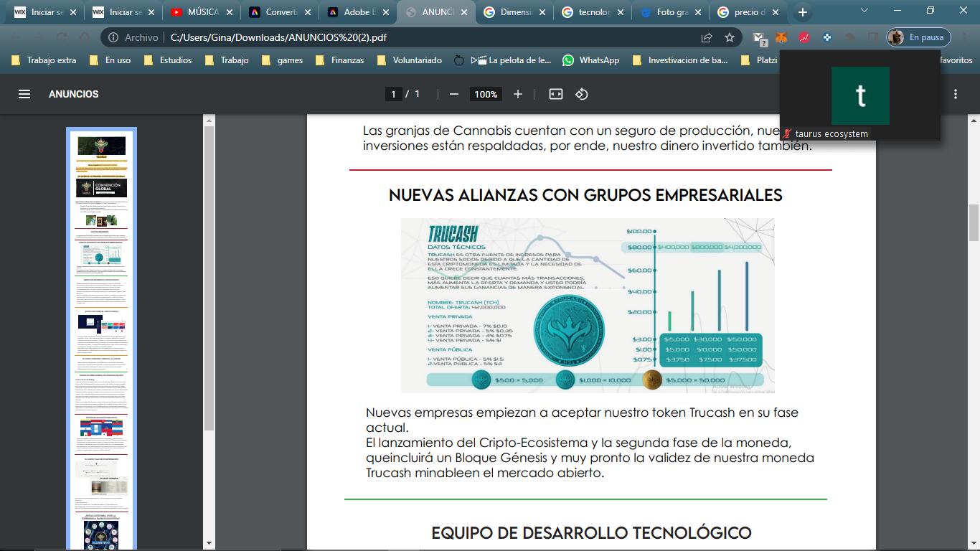Click the fit to page icon
The width and height of the screenshot is (980, 551).
556,94
